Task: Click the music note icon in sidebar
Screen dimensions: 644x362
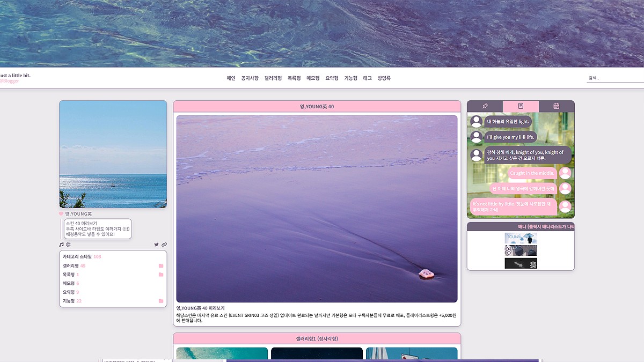Action: pyautogui.click(x=61, y=245)
